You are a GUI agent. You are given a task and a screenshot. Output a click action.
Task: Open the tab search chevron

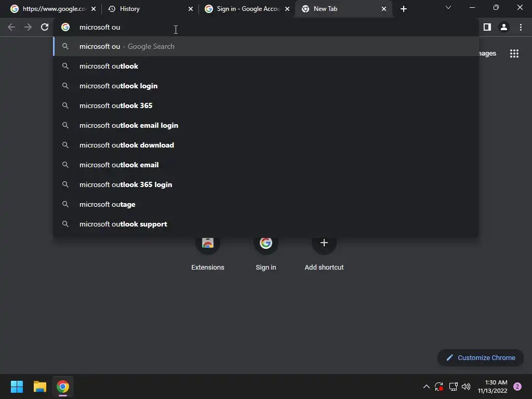[x=448, y=7]
